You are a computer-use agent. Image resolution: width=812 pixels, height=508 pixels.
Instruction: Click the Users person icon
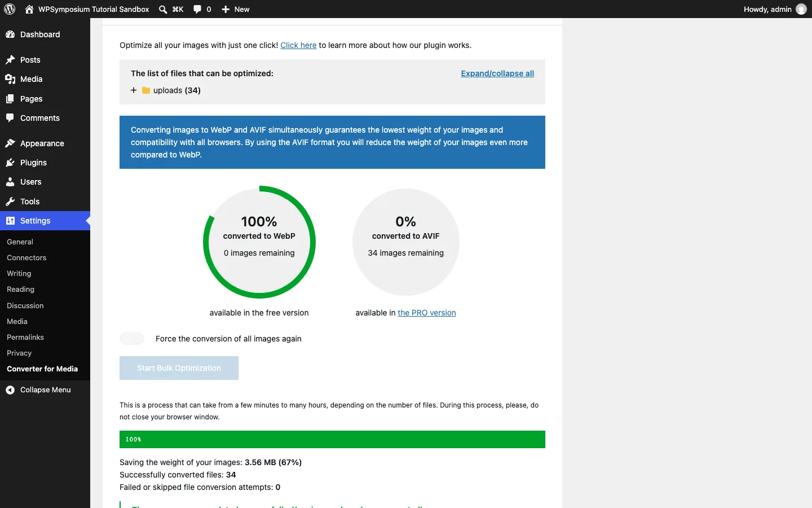coord(10,182)
